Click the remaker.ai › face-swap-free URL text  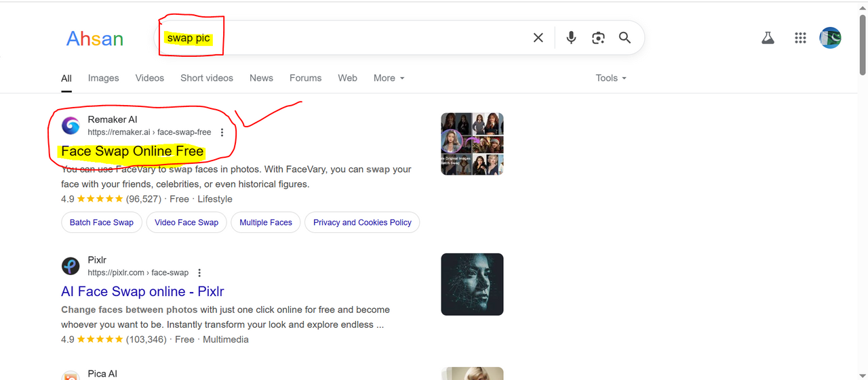(x=149, y=132)
